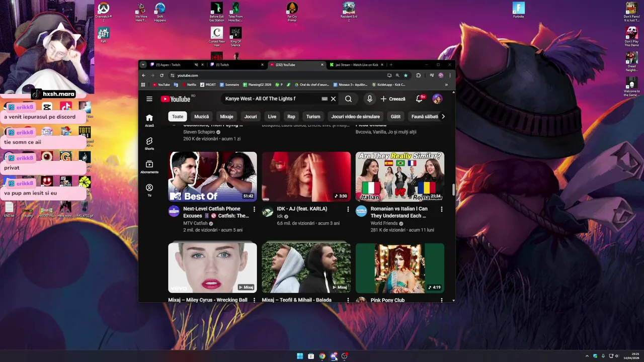The image size is (644, 362).
Task: Clear the YouTube search box text
Action: [333, 99]
